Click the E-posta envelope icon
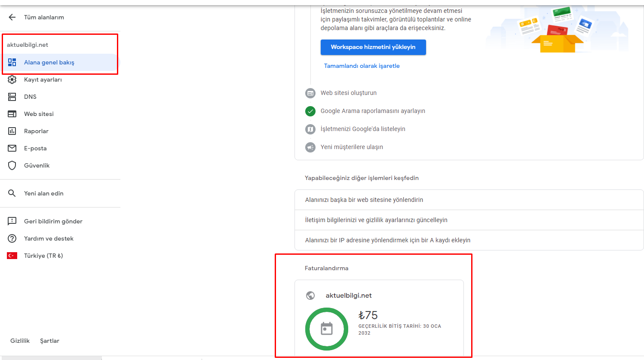Image resolution: width=644 pixels, height=360 pixels. point(12,148)
